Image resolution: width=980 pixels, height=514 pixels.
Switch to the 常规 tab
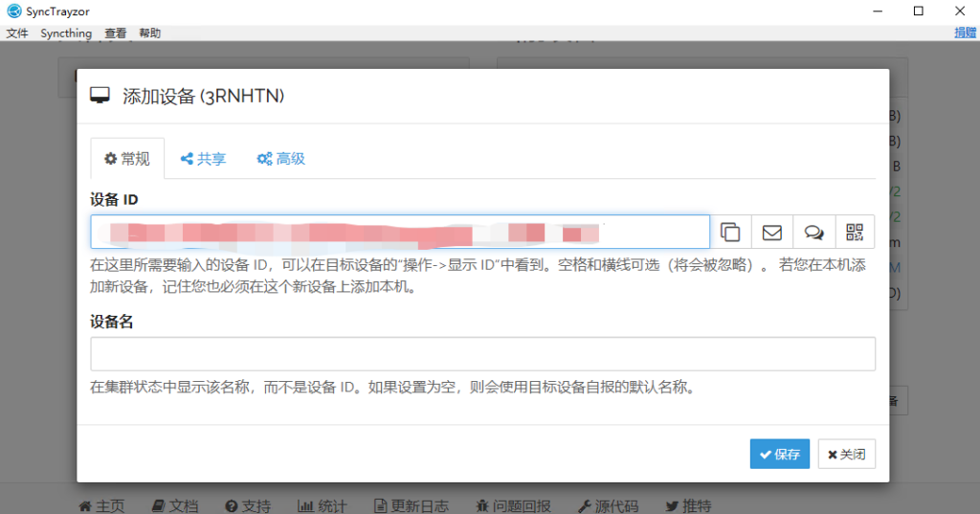tap(127, 159)
